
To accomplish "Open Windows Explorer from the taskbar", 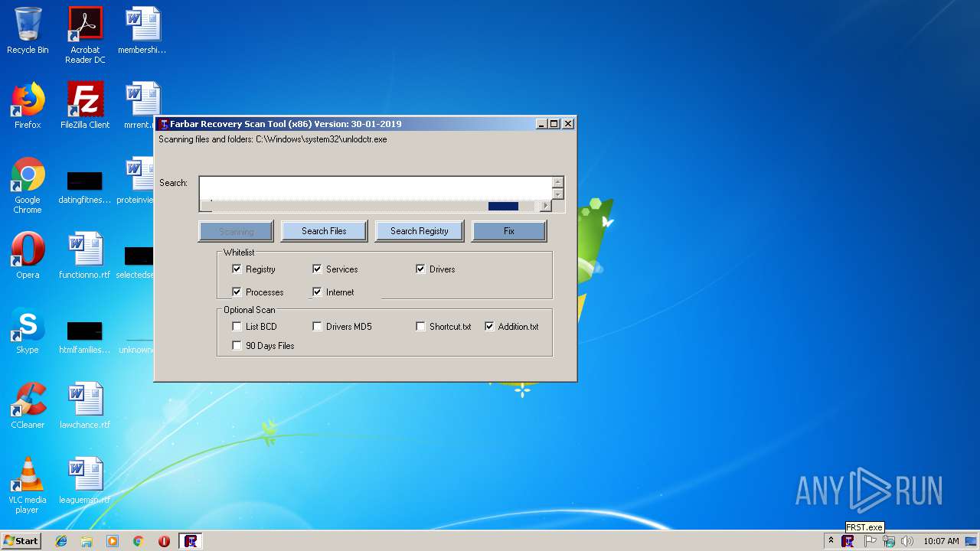I will coord(87,541).
